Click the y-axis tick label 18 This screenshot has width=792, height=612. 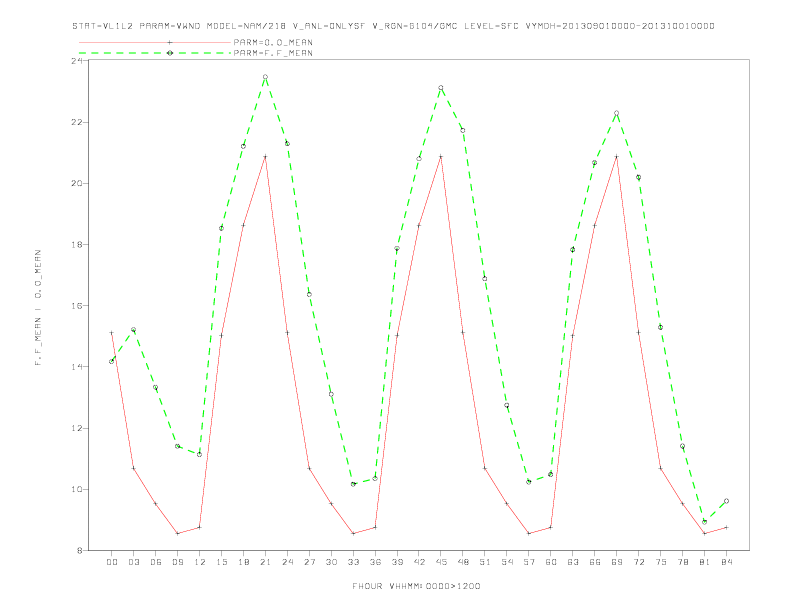point(77,244)
